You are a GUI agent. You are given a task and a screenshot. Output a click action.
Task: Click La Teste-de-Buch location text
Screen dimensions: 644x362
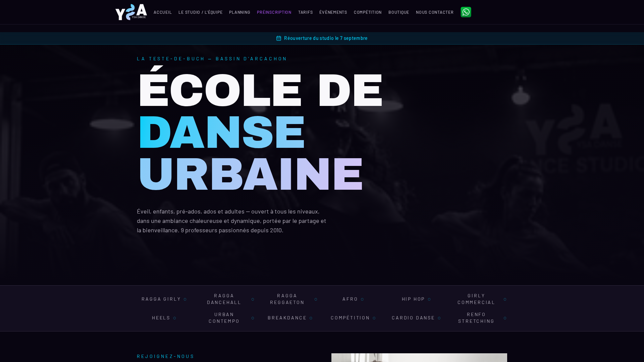click(x=212, y=59)
